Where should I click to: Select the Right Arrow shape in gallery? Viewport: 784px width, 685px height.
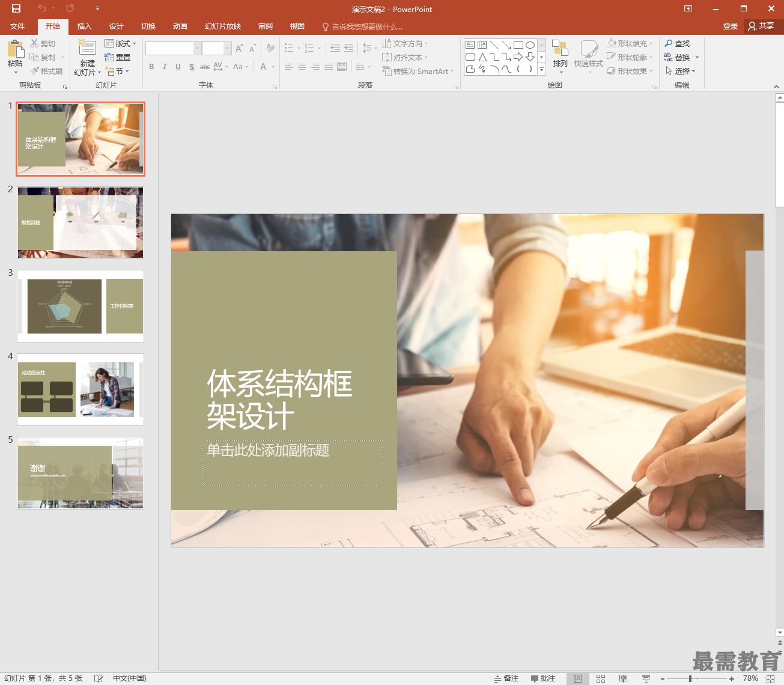tap(518, 57)
